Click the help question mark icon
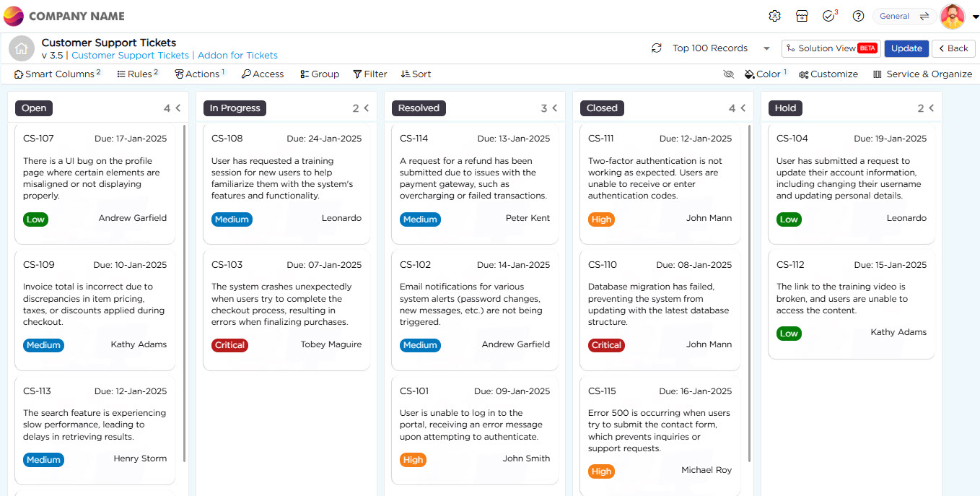 858,16
